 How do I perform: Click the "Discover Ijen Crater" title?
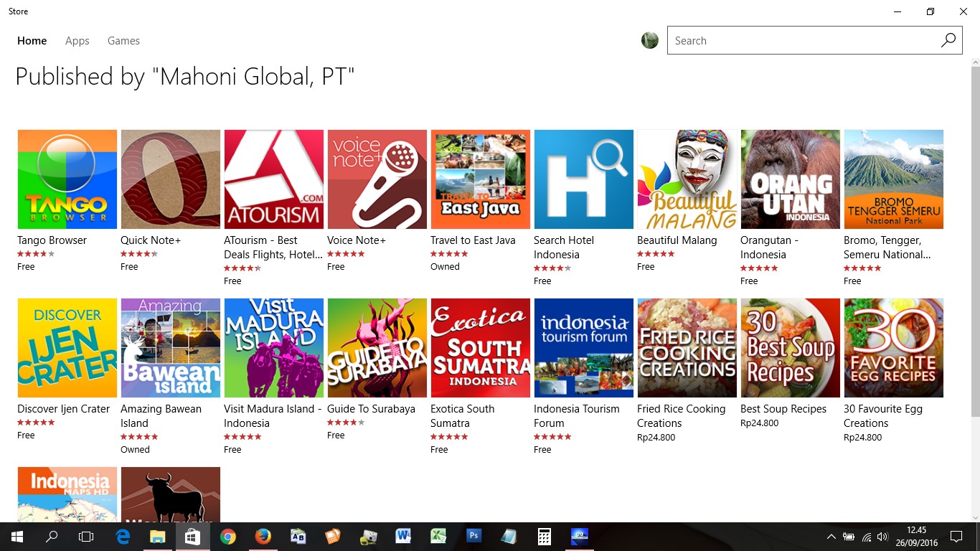click(64, 409)
